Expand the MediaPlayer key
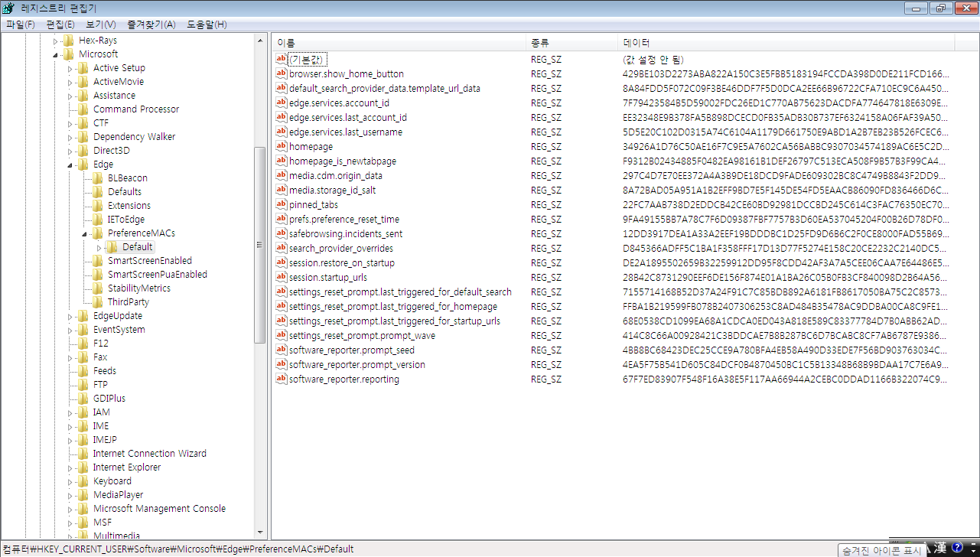This screenshot has height=557, width=980. (x=70, y=495)
